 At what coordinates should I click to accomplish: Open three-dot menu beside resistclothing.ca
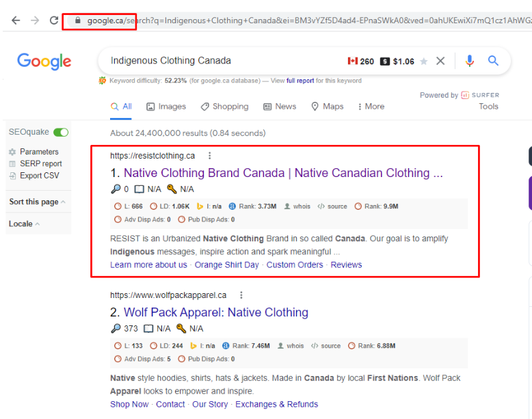click(x=210, y=156)
